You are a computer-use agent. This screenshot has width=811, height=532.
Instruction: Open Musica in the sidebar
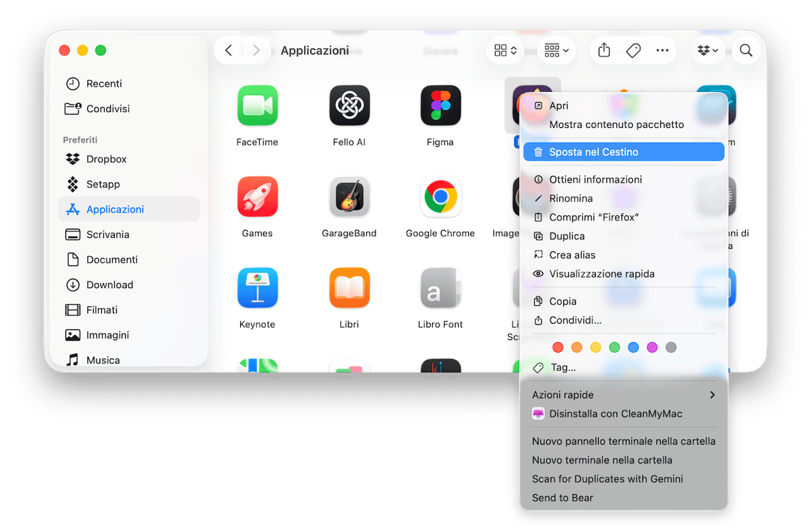(x=129, y=360)
